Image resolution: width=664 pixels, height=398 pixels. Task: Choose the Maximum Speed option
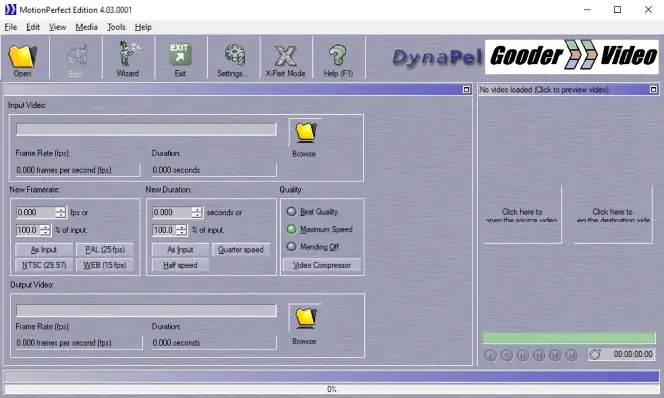291,229
